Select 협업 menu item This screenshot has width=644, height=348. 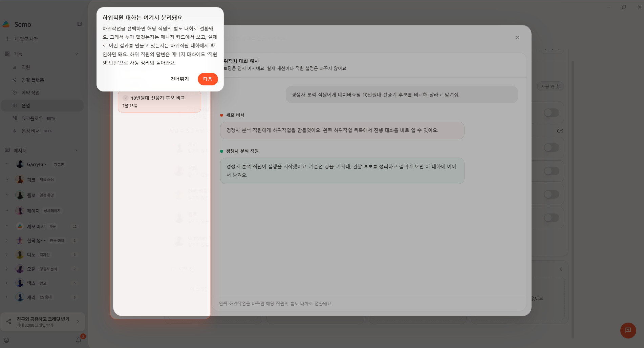pos(42,105)
